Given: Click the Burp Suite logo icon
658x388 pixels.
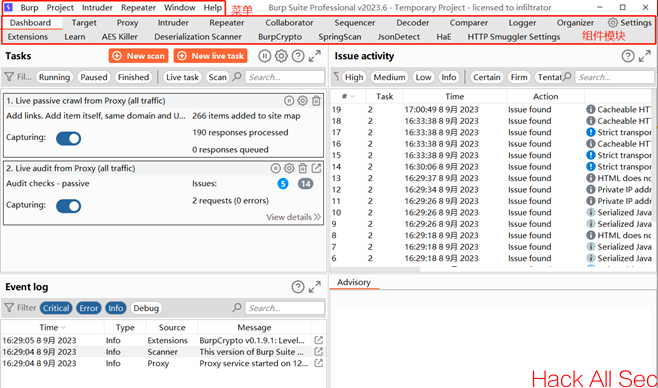Looking at the screenshot, I should pos(8,7).
